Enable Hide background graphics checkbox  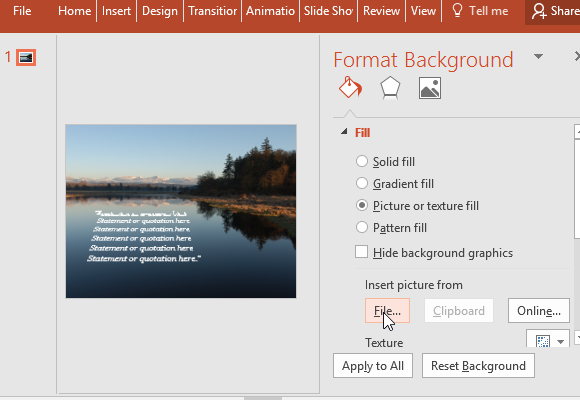tap(361, 252)
